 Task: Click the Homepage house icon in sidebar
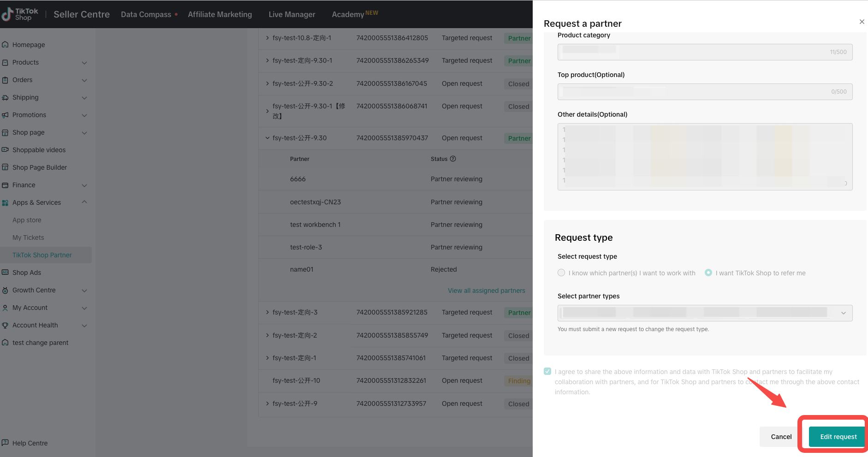[x=5, y=45]
